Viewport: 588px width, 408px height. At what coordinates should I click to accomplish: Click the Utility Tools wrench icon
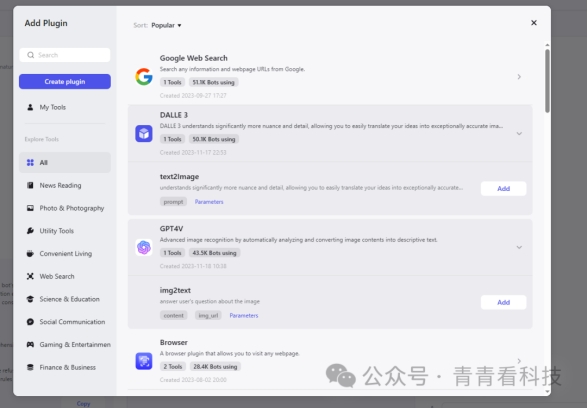pyautogui.click(x=30, y=231)
